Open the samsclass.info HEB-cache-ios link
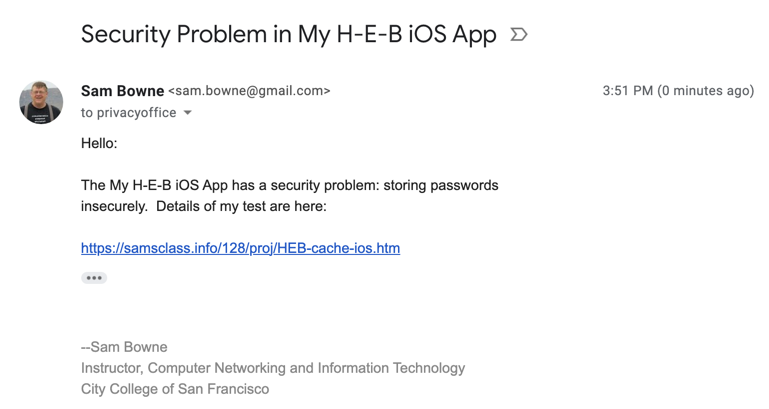Screen dimensions: 769x409 240,248
